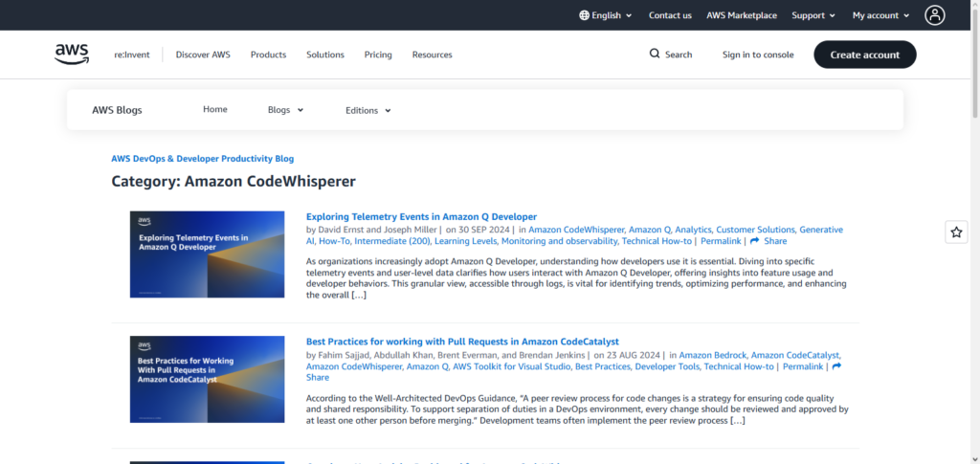Click the AWS Blogs title text
Image resolution: width=980 pixels, height=464 pixels.
pos(117,111)
